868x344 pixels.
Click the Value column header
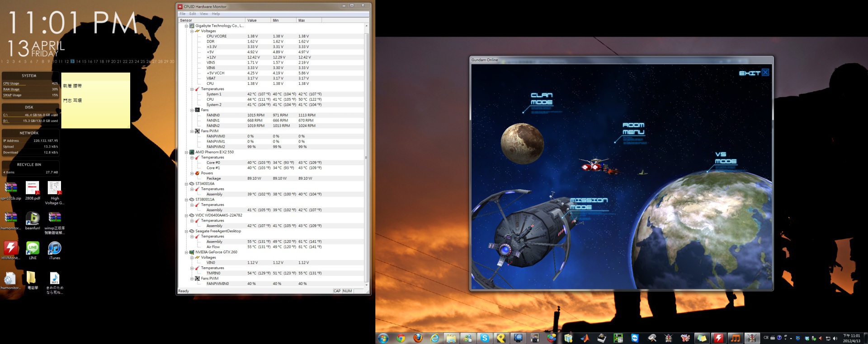pos(252,20)
